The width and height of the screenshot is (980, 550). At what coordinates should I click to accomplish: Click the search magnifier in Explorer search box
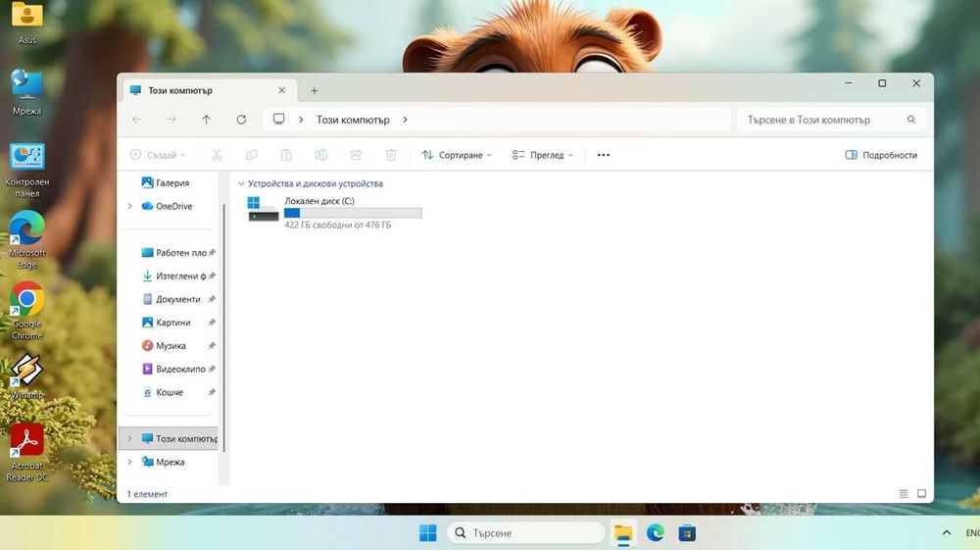point(911,120)
